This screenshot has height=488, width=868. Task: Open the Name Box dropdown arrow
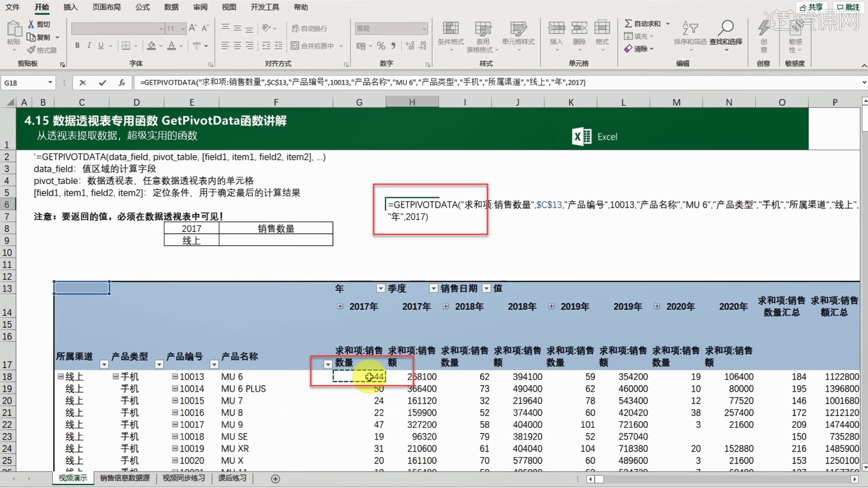pyautogui.click(x=50, y=82)
